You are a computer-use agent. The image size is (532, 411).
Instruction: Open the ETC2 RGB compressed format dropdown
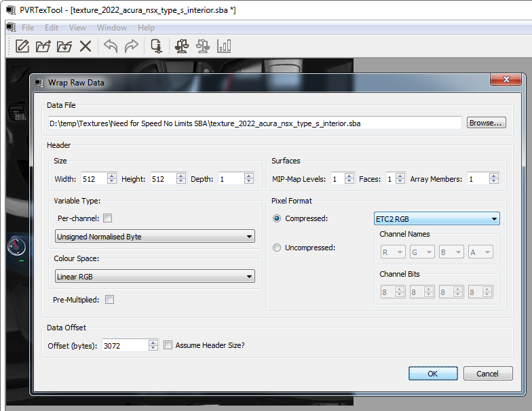click(x=436, y=218)
